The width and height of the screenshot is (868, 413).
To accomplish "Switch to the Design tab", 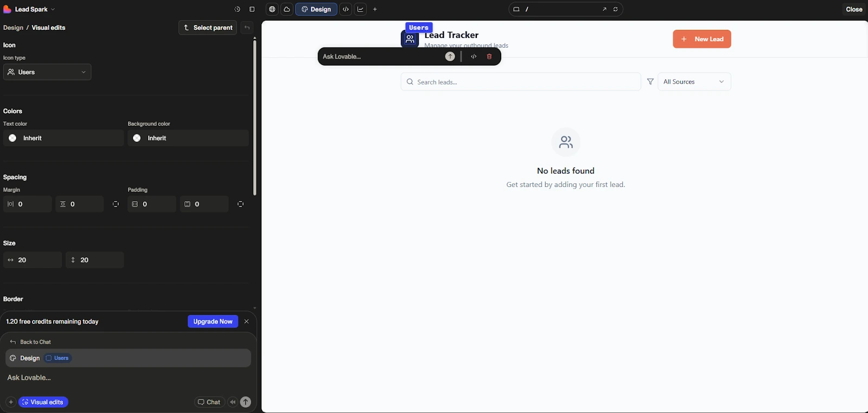I will click(316, 9).
